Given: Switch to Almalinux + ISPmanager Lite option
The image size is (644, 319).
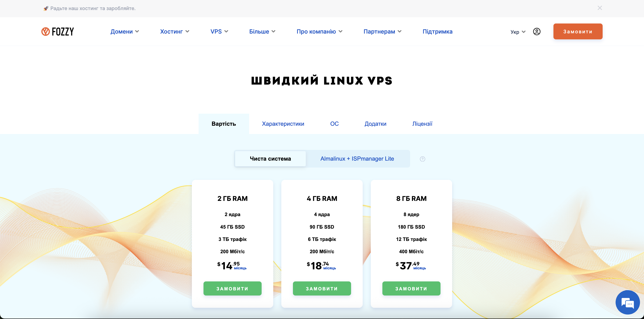Looking at the screenshot, I should click(357, 159).
